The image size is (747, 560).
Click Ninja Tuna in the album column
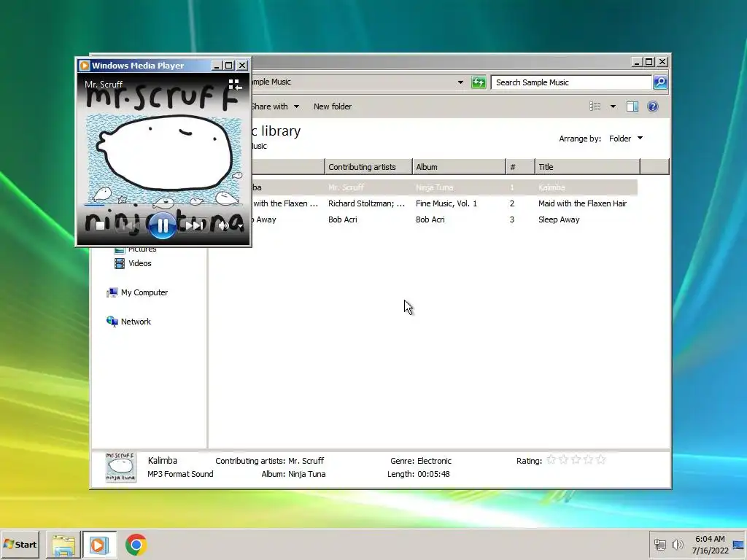pos(434,187)
